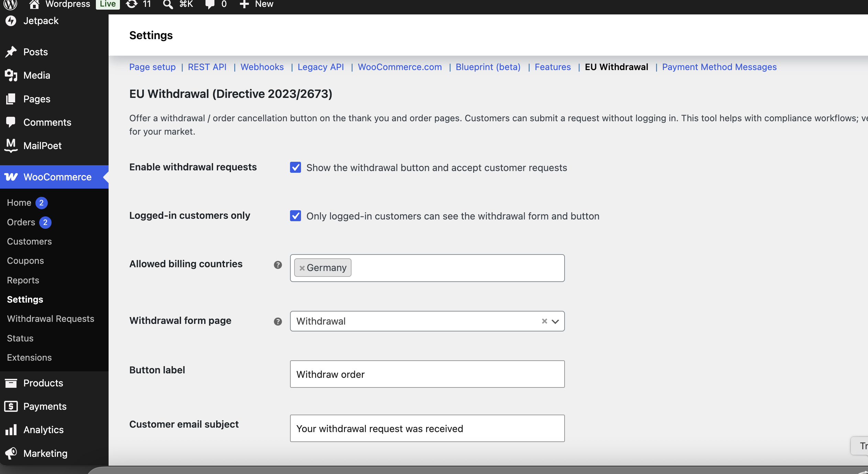Click the Button label input field
Image resolution: width=868 pixels, height=474 pixels.
[x=427, y=374]
